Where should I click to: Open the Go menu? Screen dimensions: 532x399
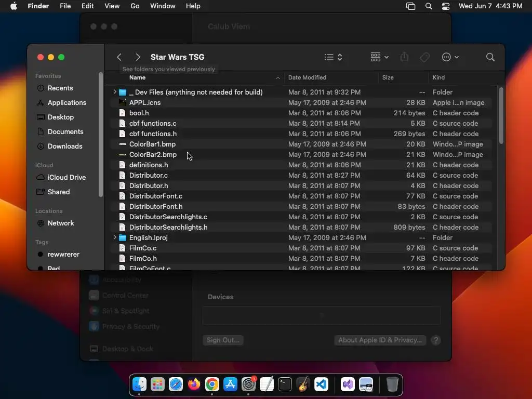135,6
